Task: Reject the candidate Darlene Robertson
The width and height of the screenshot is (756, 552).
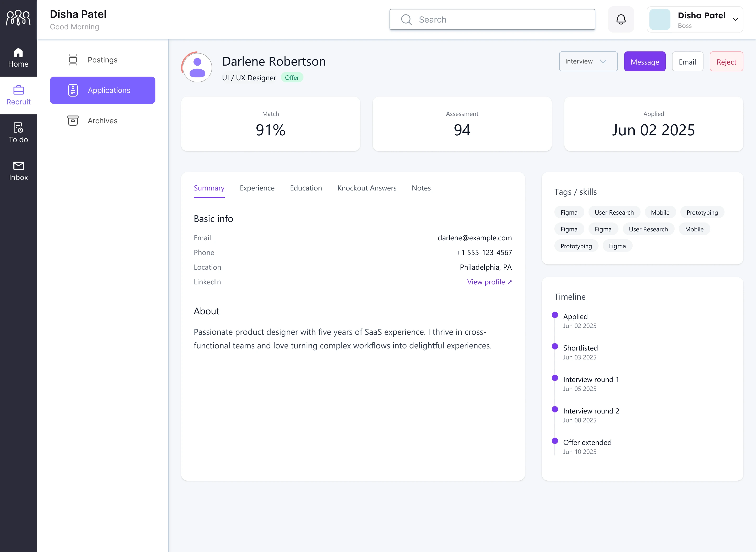Action: 726,61
